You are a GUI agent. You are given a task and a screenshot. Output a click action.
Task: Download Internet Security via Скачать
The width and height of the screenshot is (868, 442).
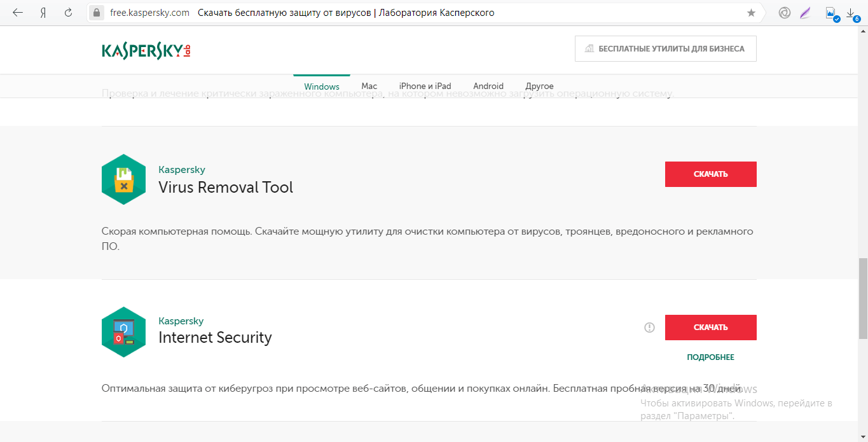pyautogui.click(x=711, y=328)
